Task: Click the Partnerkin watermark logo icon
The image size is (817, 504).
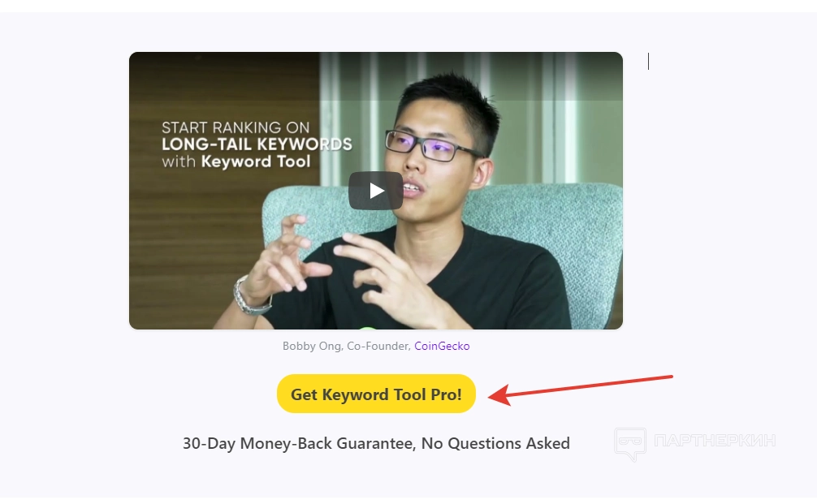Action: pyautogui.click(x=630, y=444)
